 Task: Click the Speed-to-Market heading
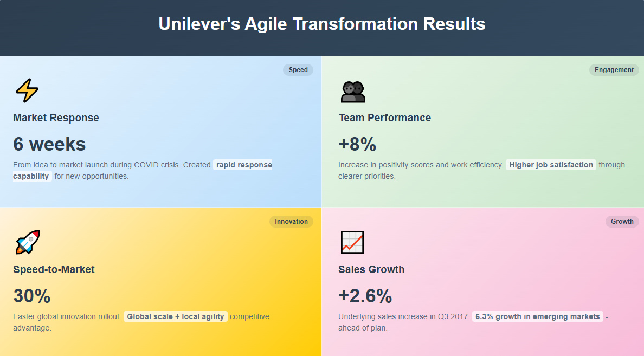click(54, 269)
